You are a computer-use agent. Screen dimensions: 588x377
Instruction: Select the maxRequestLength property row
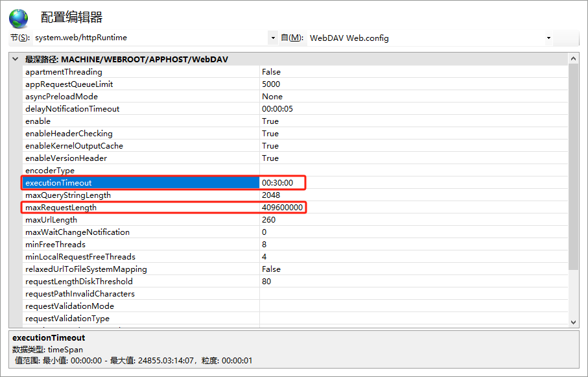coord(60,208)
